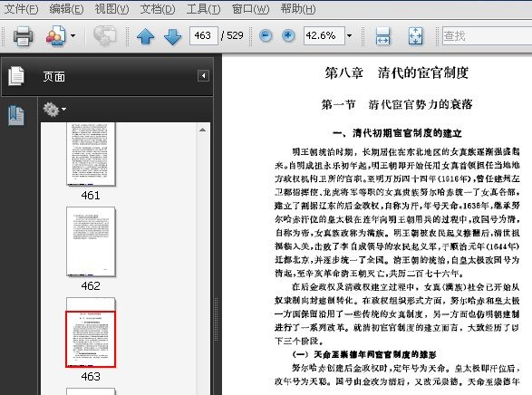Zoom in with the plus button
The height and width of the screenshot is (395, 532).
point(288,35)
